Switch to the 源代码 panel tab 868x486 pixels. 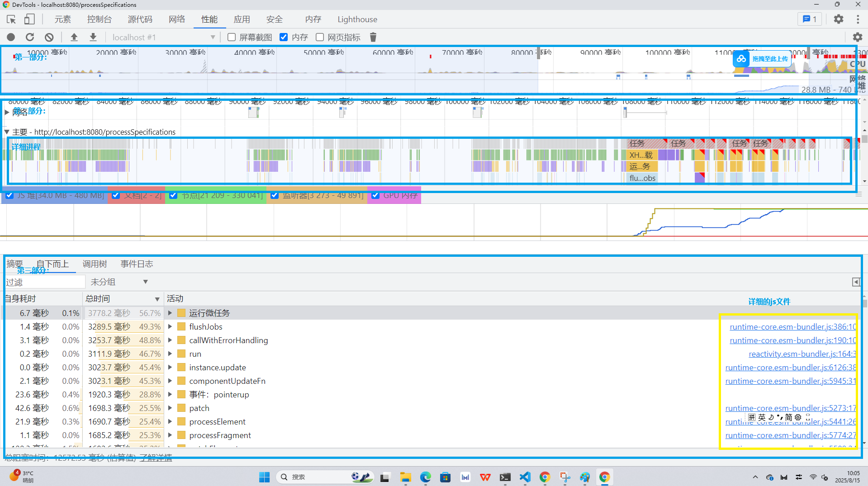[x=140, y=19]
